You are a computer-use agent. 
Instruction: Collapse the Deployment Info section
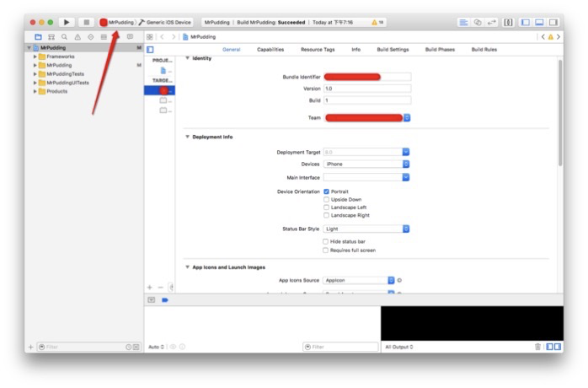[x=187, y=137]
